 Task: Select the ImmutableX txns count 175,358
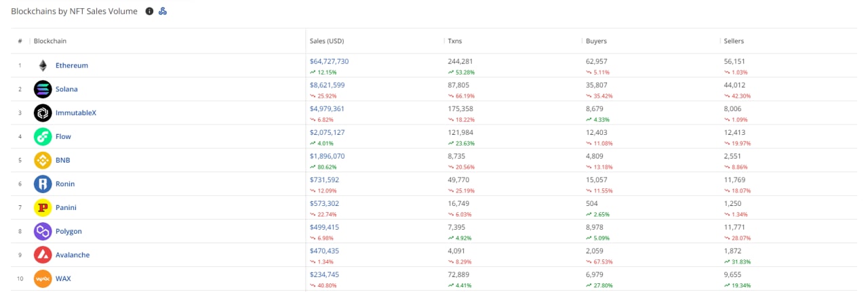pyautogui.click(x=460, y=108)
